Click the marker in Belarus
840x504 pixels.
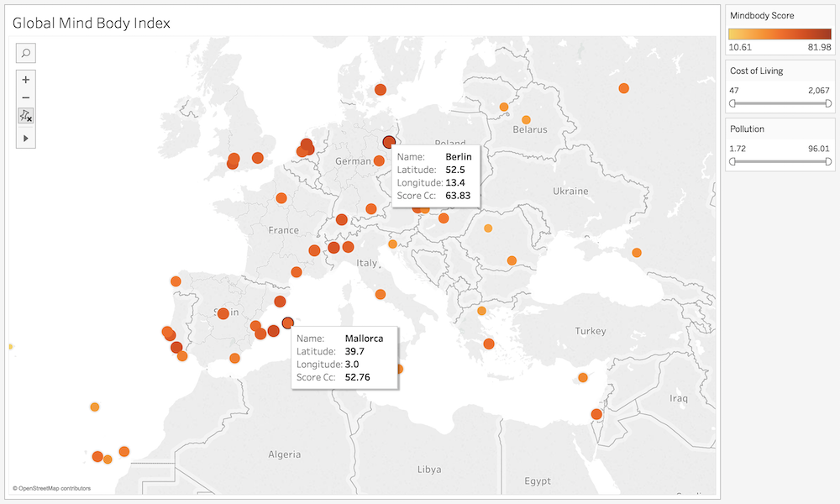527,119
